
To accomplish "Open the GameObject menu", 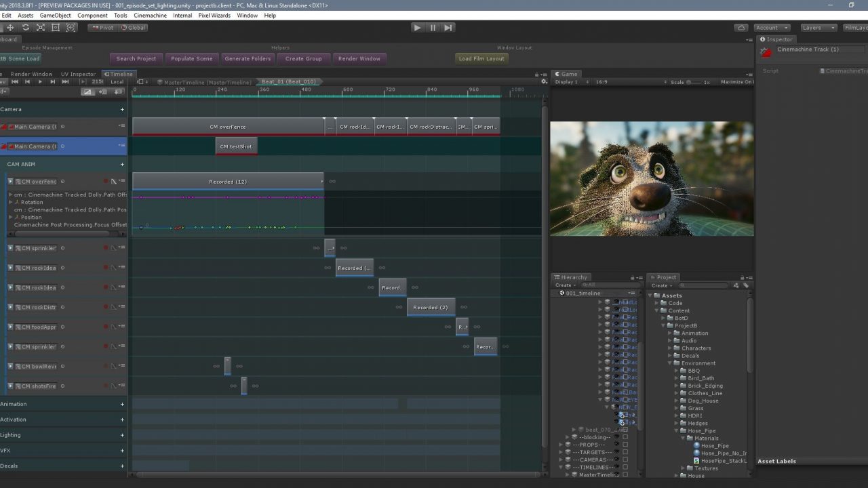I will click(55, 15).
